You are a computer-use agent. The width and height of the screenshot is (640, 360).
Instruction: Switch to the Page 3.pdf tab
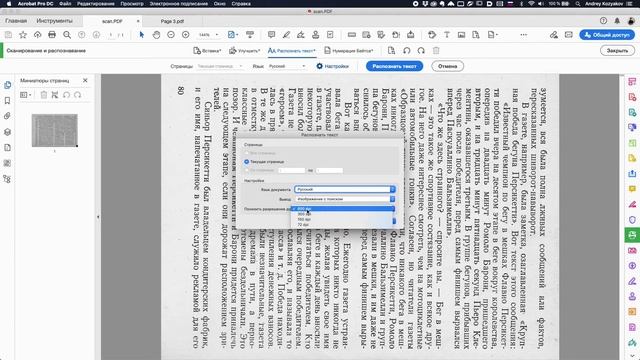click(x=172, y=21)
